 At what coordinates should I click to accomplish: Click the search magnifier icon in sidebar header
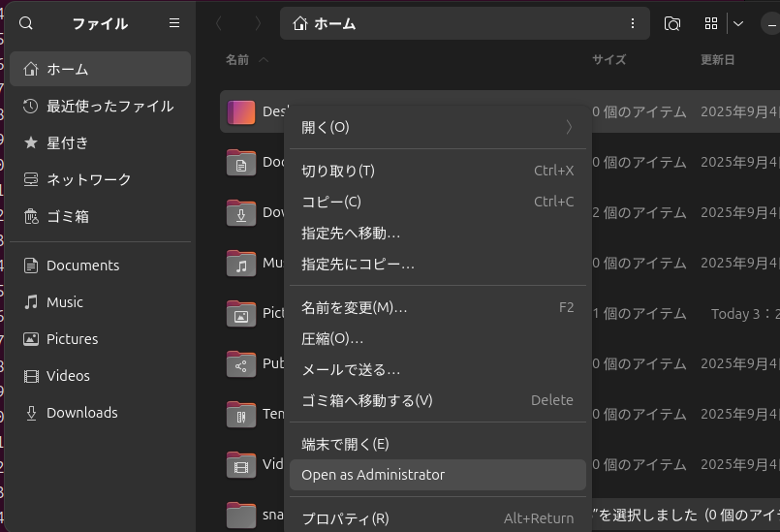click(x=26, y=23)
